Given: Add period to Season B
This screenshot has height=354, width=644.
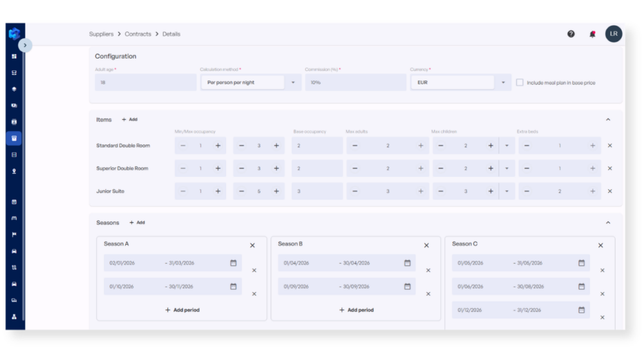Looking at the screenshot, I should point(357,310).
